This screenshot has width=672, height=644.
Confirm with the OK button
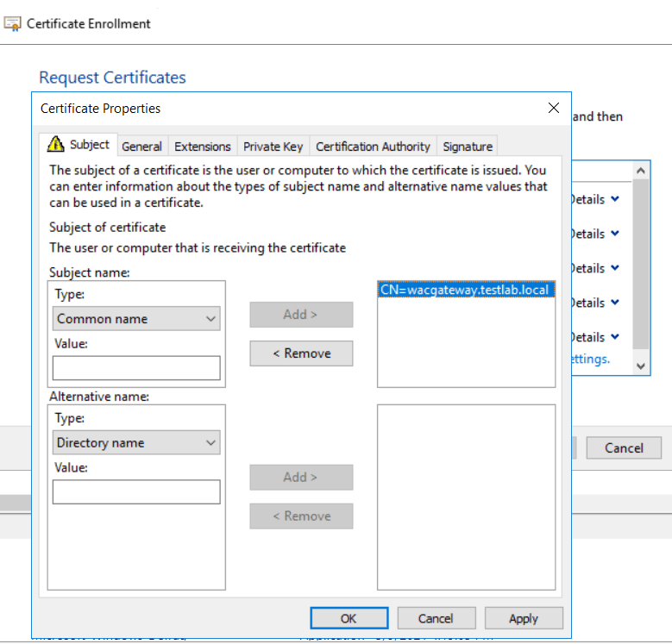[349, 618]
